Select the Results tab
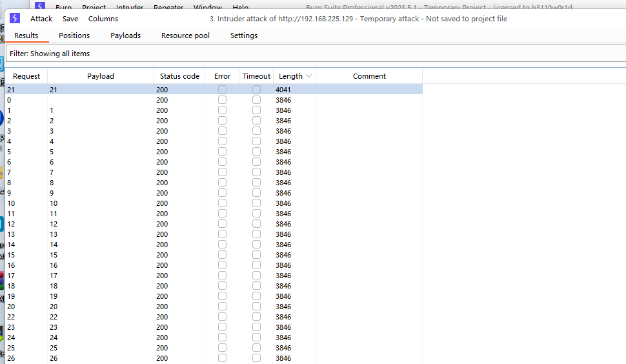This screenshot has width=626, height=364. click(26, 35)
